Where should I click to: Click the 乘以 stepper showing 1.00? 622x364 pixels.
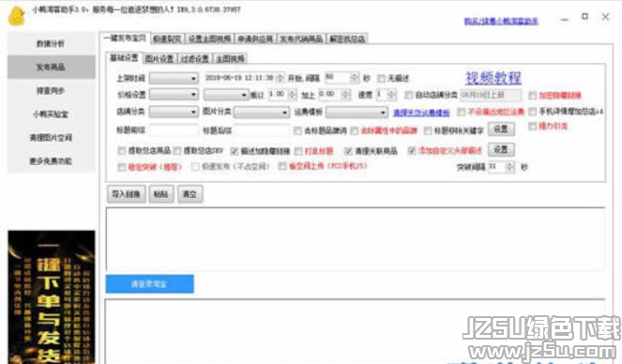(x=282, y=95)
